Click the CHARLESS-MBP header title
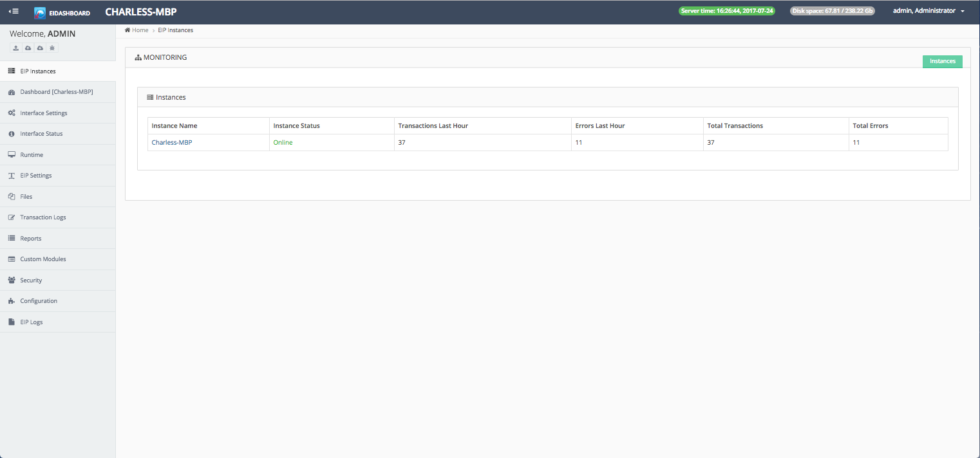Screen dimensions: 980x458 [141, 12]
